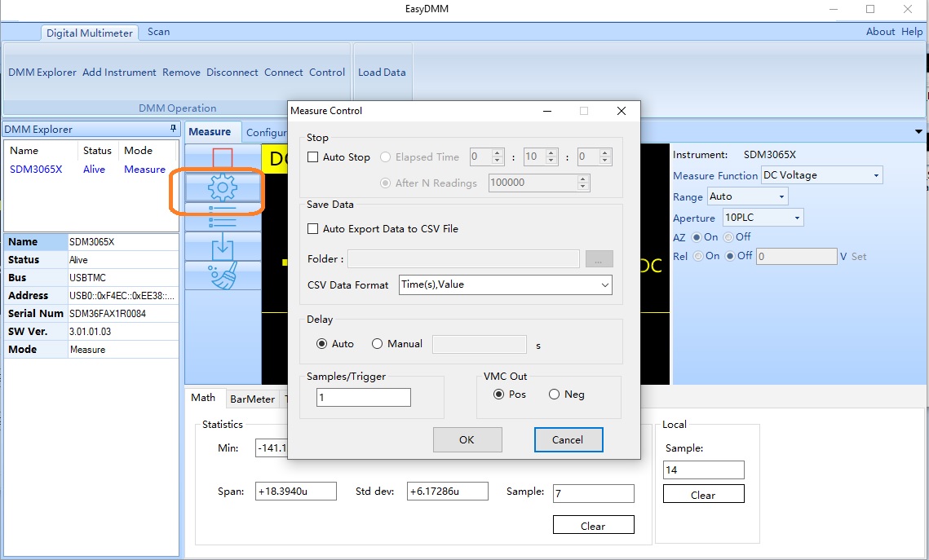The height and width of the screenshot is (560, 929).
Task: Click the folder browse '...' button
Action: tap(599, 259)
